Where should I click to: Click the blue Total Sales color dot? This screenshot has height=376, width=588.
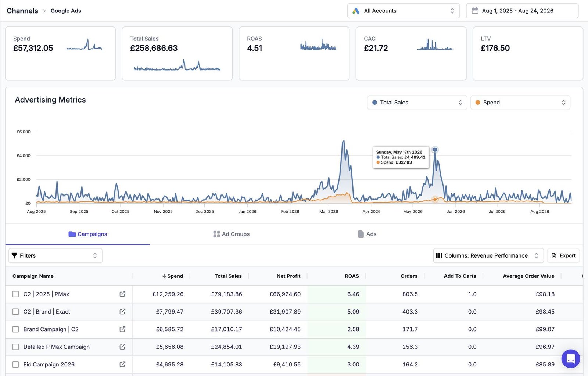tap(374, 103)
